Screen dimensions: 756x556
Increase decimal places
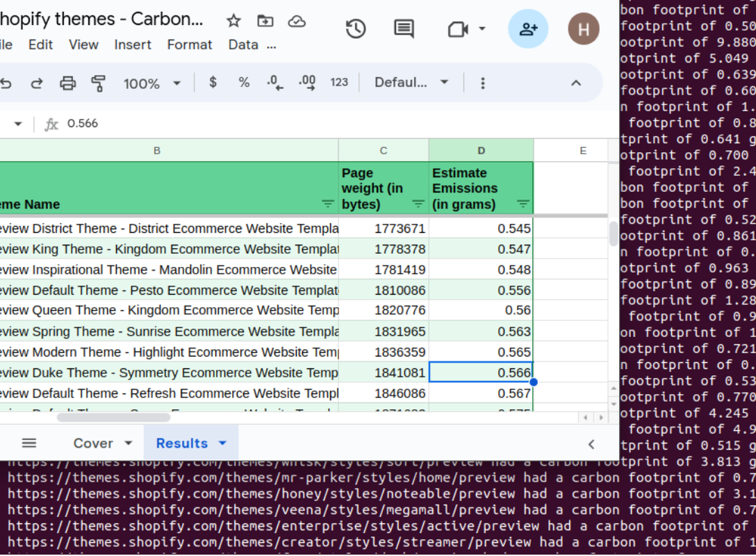click(x=307, y=83)
